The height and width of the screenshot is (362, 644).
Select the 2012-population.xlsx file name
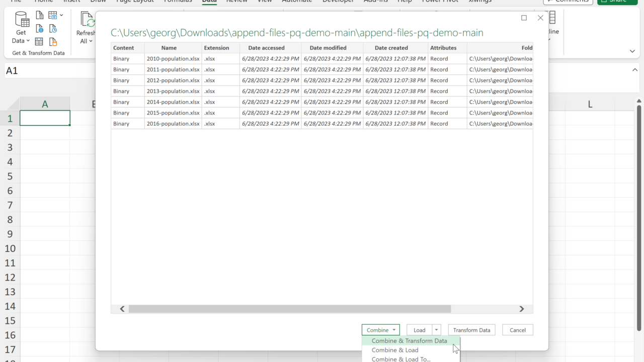173,80
